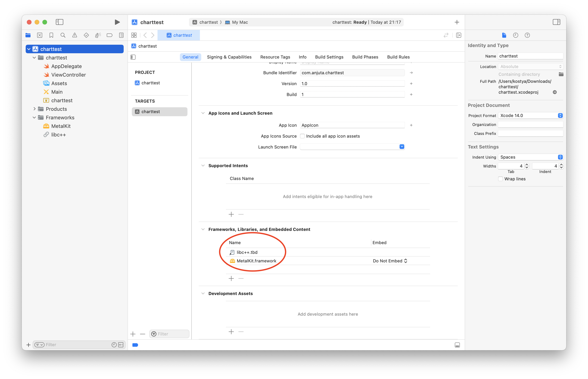Open the Report navigator icon
This screenshot has height=379, width=588.
[121, 35]
